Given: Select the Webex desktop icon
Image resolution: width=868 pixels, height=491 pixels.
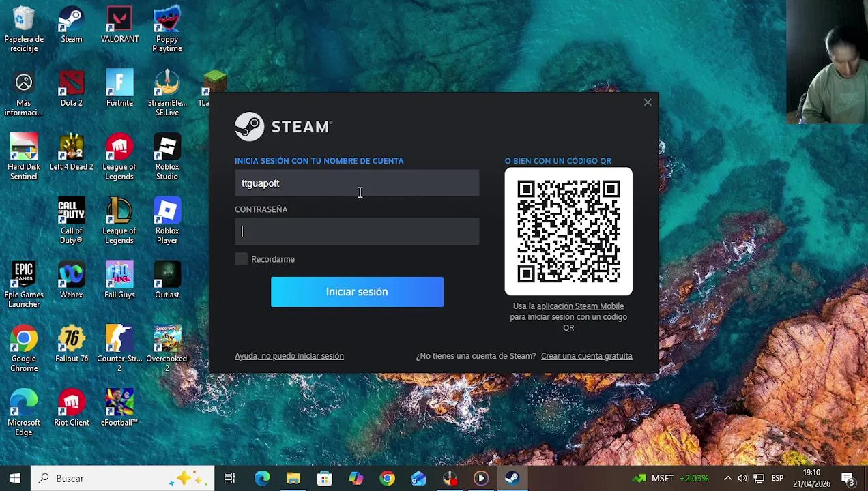Looking at the screenshot, I should (x=72, y=281).
